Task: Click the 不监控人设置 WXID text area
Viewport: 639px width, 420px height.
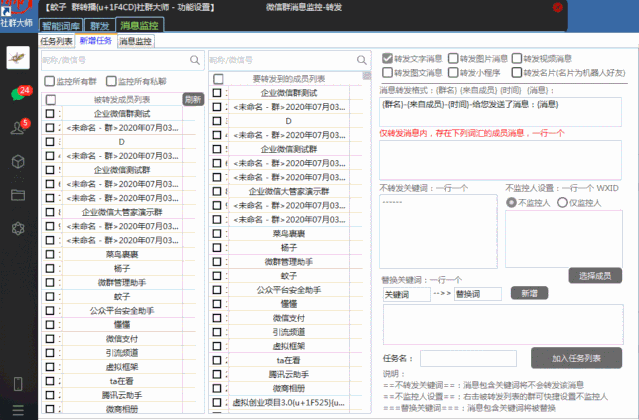Action: point(564,239)
